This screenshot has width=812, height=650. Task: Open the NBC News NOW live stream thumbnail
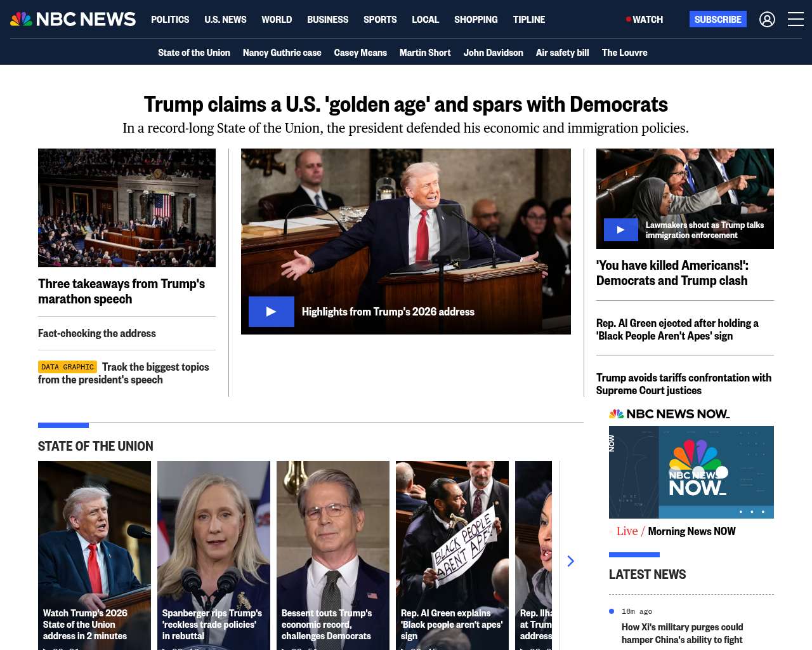691,472
